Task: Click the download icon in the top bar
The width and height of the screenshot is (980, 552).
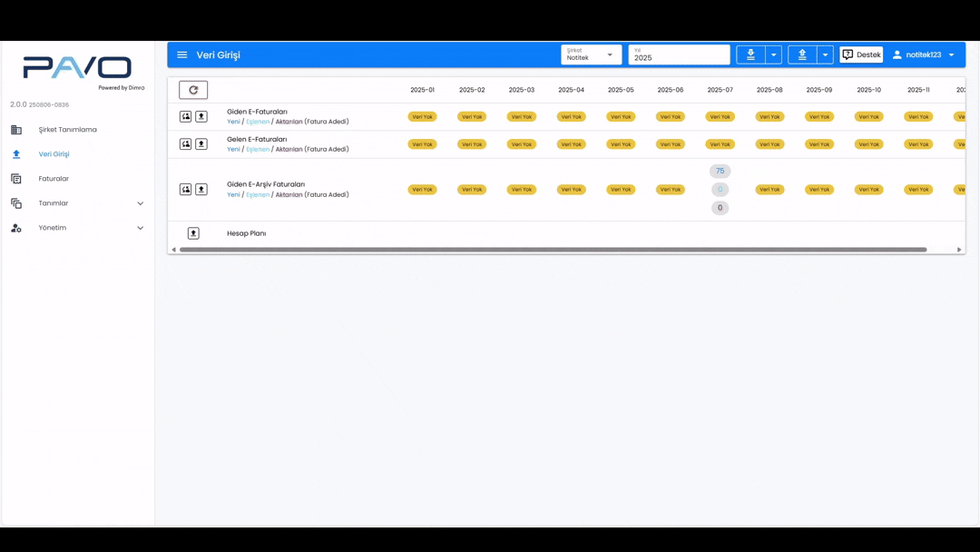Action: pyautogui.click(x=750, y=54)
